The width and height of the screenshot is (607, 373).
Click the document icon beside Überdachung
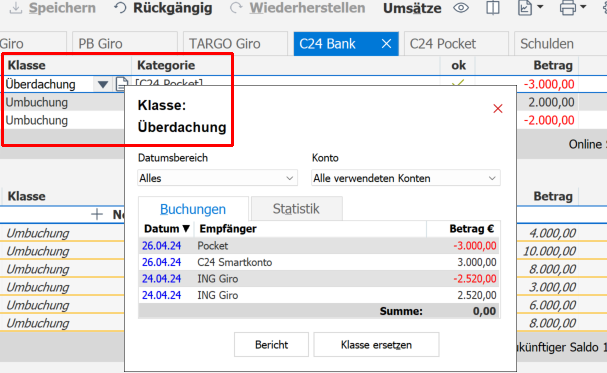(x=121, y=84)
